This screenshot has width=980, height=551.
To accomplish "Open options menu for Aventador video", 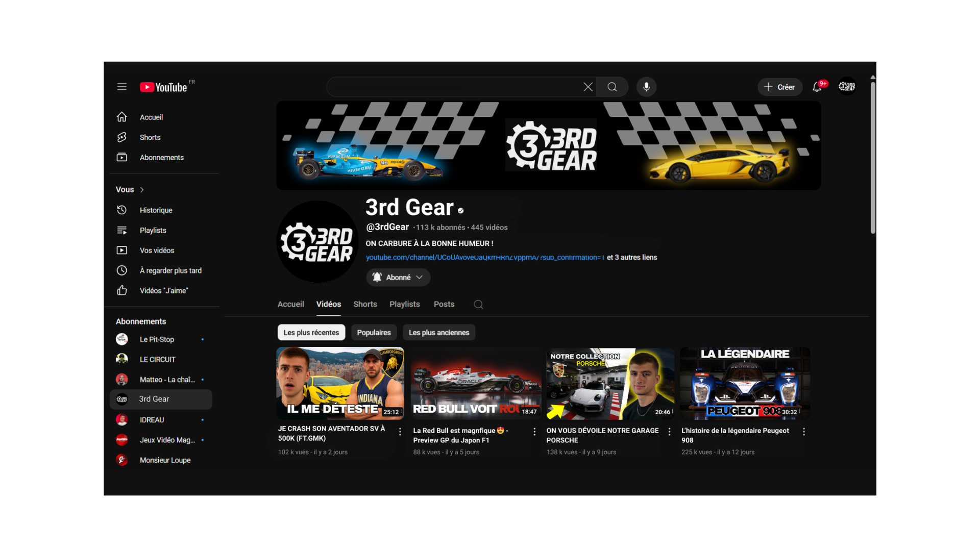I will [400, 432].
